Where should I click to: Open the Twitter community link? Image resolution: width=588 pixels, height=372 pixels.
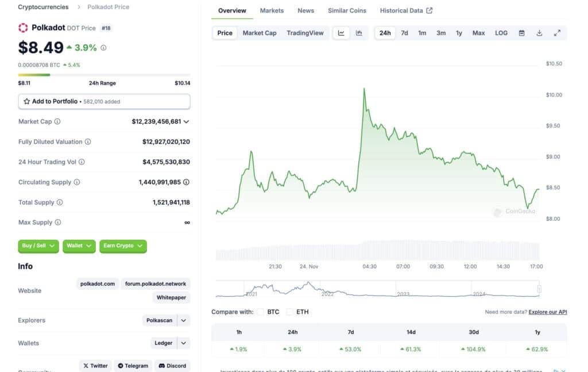click(x=96, y=366)
